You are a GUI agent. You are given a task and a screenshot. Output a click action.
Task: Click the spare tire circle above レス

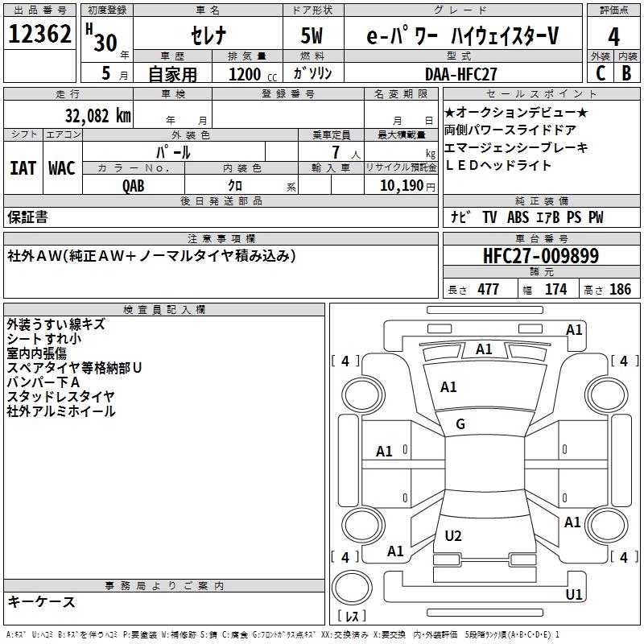pos(353,589)
